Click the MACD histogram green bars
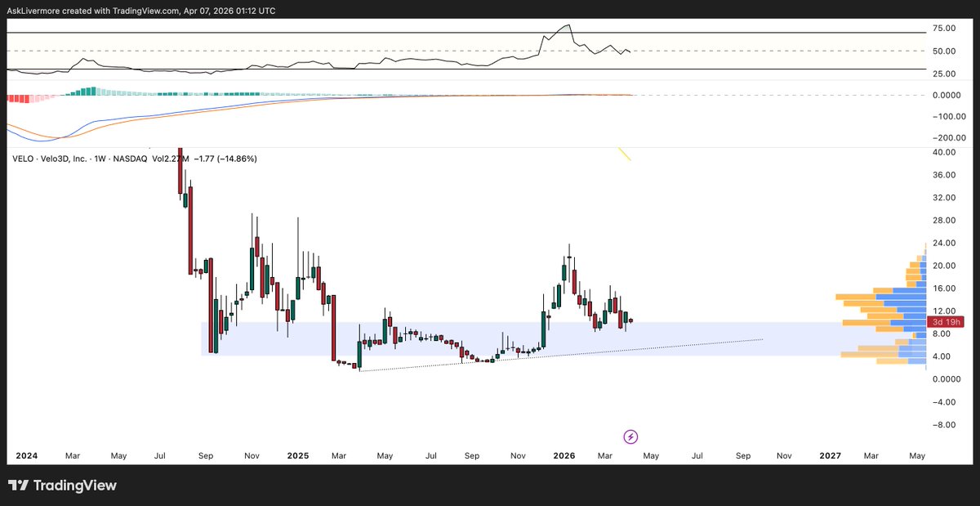The height and width of the screenshot is (506, 980). [x=92, y=91]
